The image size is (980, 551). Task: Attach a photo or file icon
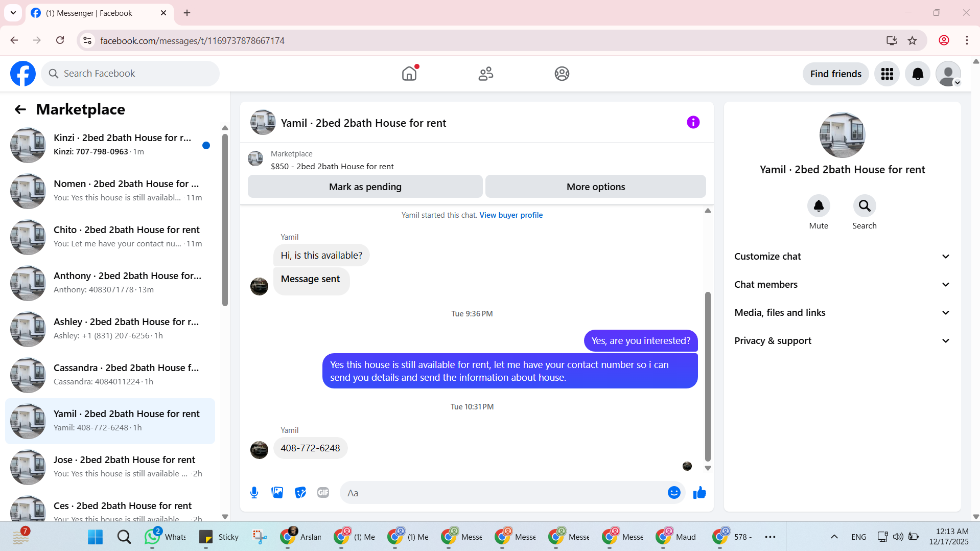277,493
